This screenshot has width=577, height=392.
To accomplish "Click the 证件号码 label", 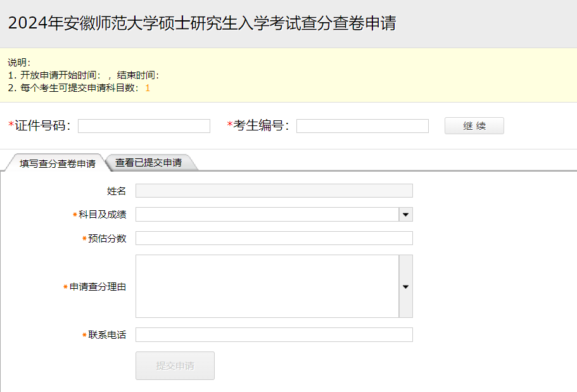I will [40, 125].
